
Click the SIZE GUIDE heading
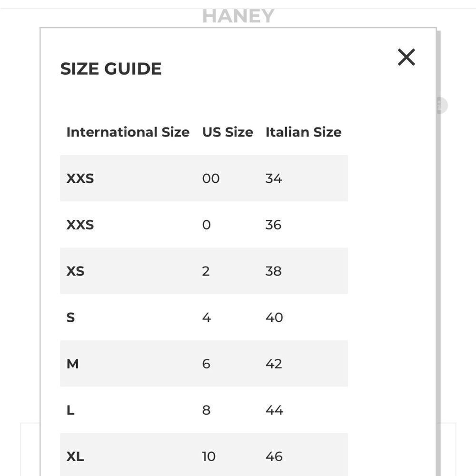tap(111, 69)
